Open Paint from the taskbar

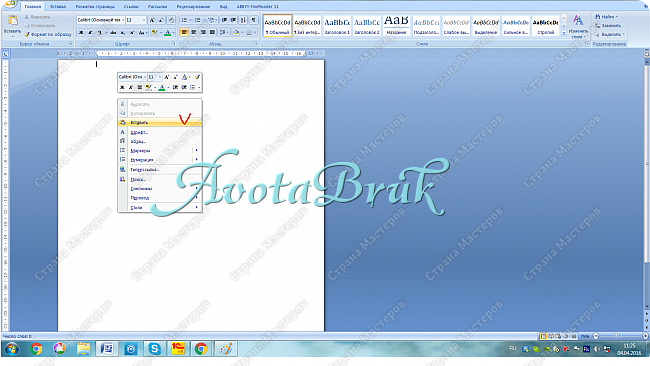226,349
